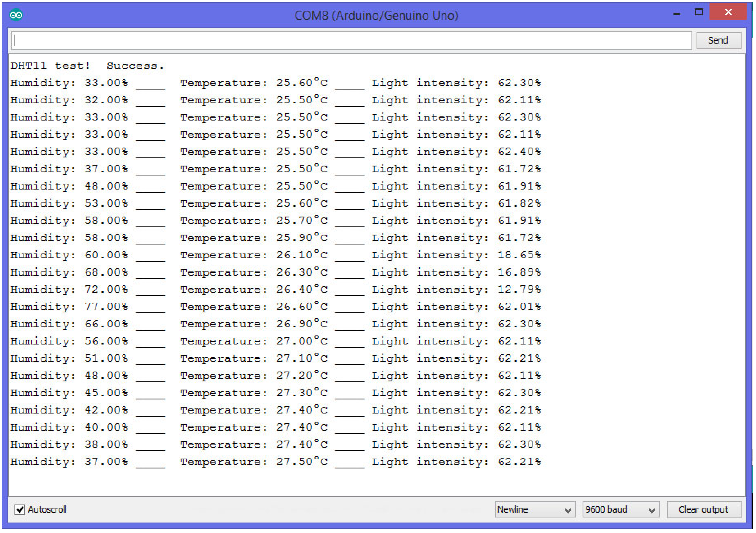756x533 pixels.
Task: Click the temperature 27.50°C reading
Action: pos(301,462)
